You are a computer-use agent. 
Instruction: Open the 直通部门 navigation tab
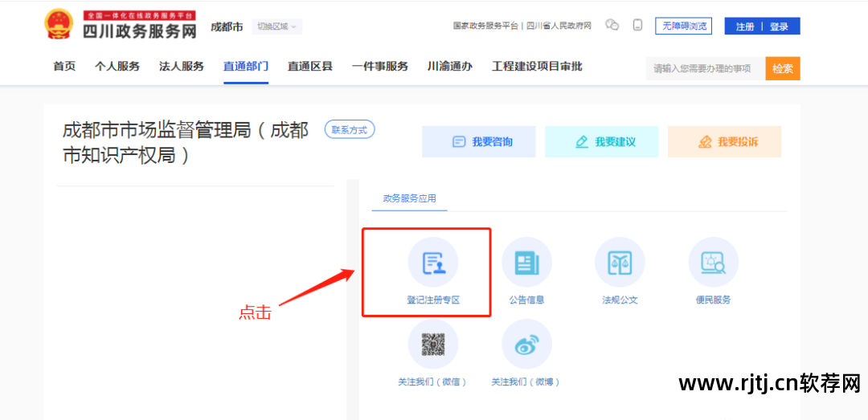(x=246, y=67)
